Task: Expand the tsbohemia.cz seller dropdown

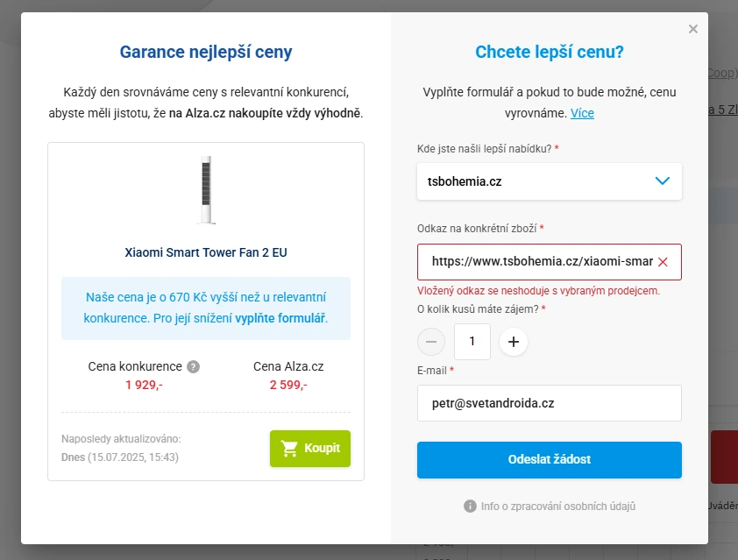Action: click(550, 181)
